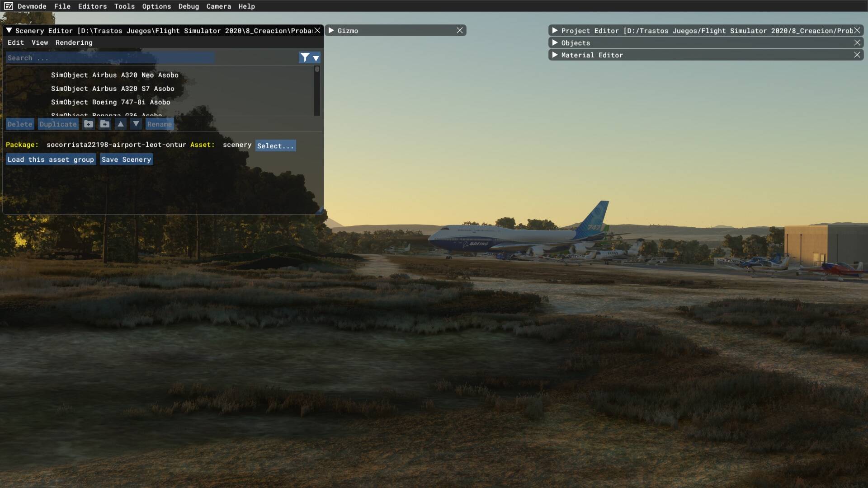868x488 pixels.
Task: Open the Tools menu
Action: pyautogui.click(x=124, y=6)
